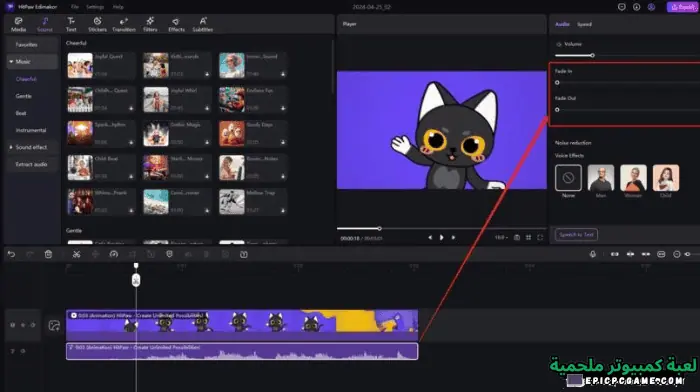Open the Help menu
Viewport: 700px width, 392px height.
(x=118, y=7)
